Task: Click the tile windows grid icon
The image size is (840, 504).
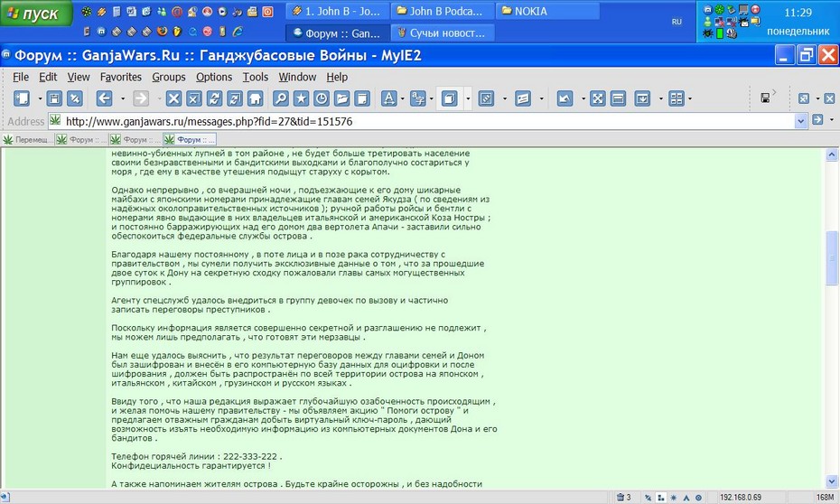Action: pyautogui.click(x=677, y=98)
